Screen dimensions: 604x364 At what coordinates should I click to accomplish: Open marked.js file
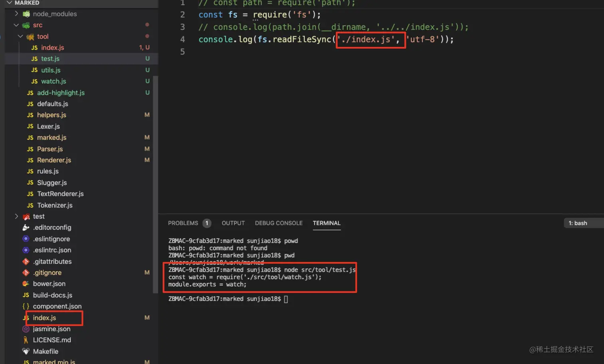(x=52, y=138)
